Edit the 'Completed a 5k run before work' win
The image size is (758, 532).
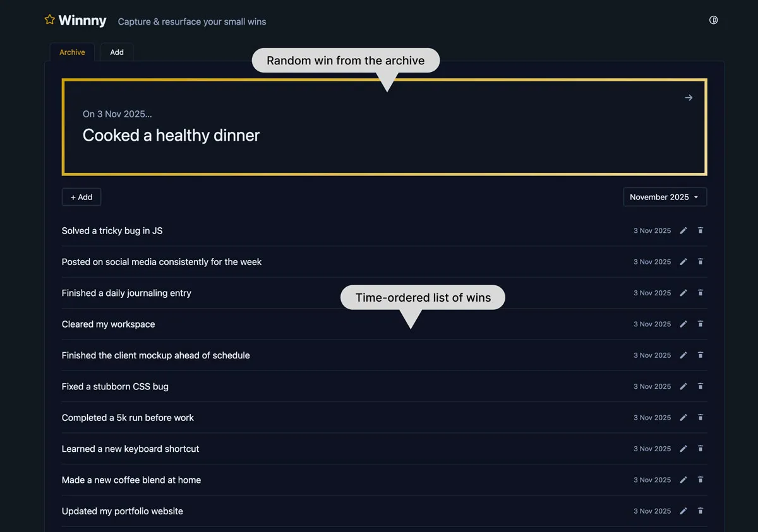coord(683,417)
